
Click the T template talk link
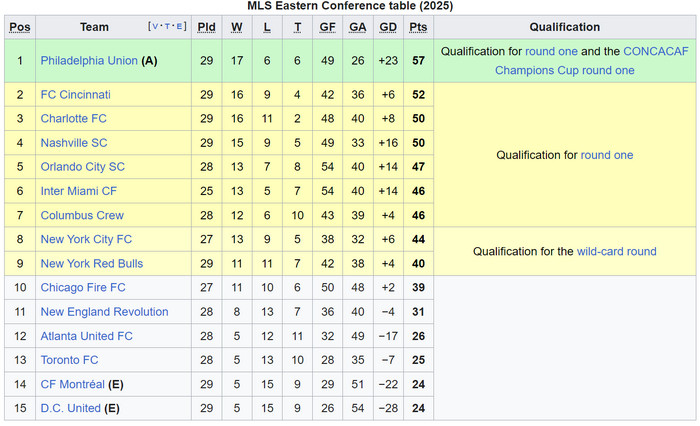point(167,26)
